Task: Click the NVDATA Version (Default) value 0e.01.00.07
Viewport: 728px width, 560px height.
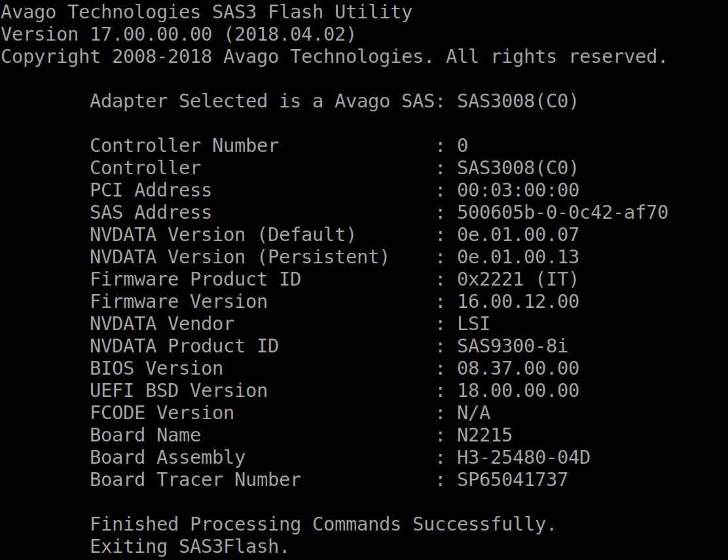Action: click(x=518, y=234)
